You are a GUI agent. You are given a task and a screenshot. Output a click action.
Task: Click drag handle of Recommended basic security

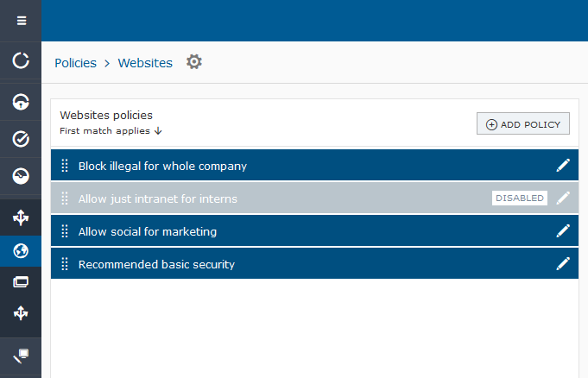tap(65, 264)
